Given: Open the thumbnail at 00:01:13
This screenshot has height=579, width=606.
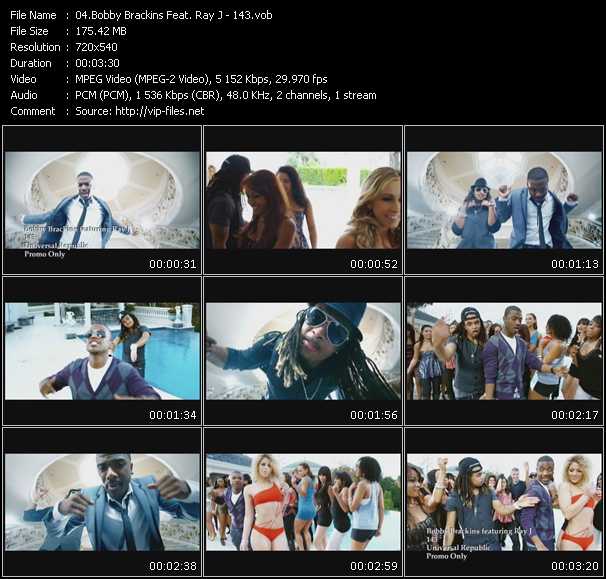Looking at the screenshot, I should point(504,200).
